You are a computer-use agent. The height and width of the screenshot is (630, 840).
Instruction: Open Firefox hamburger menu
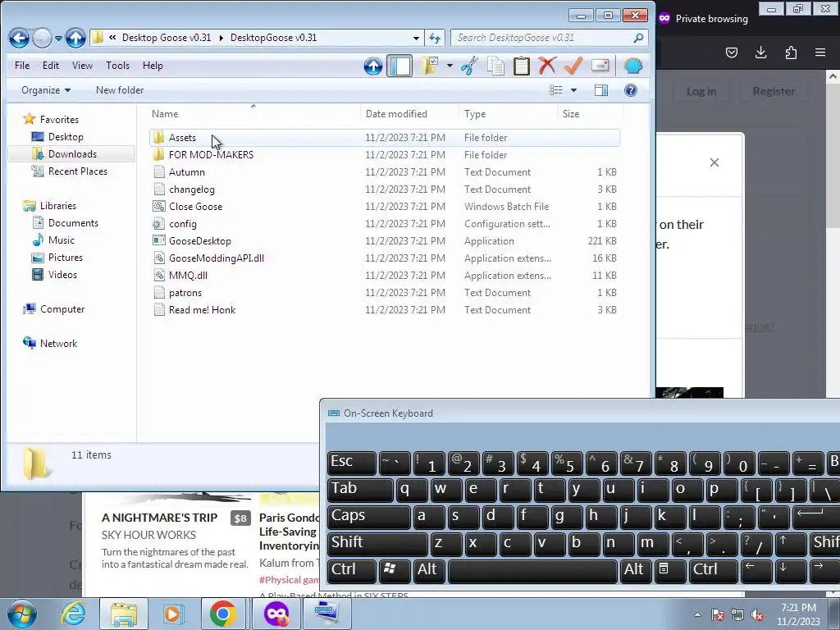820,52
